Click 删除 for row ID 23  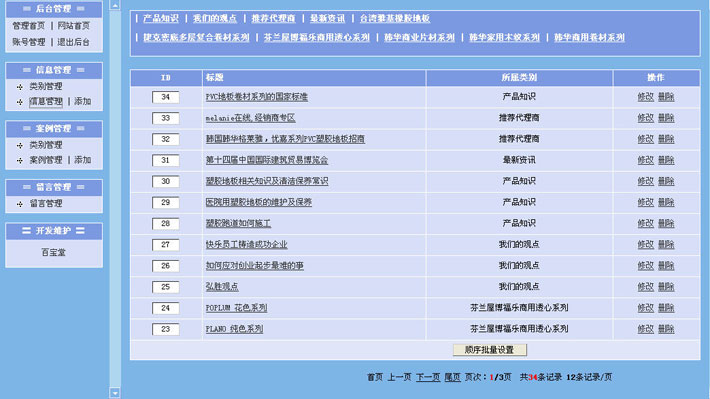pyautogui.click(x=666, y=329)
